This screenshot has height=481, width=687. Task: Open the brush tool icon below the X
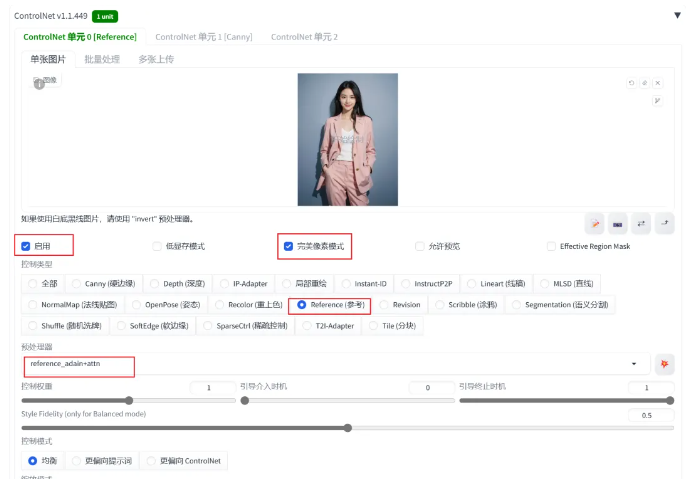tap(657, 101)
